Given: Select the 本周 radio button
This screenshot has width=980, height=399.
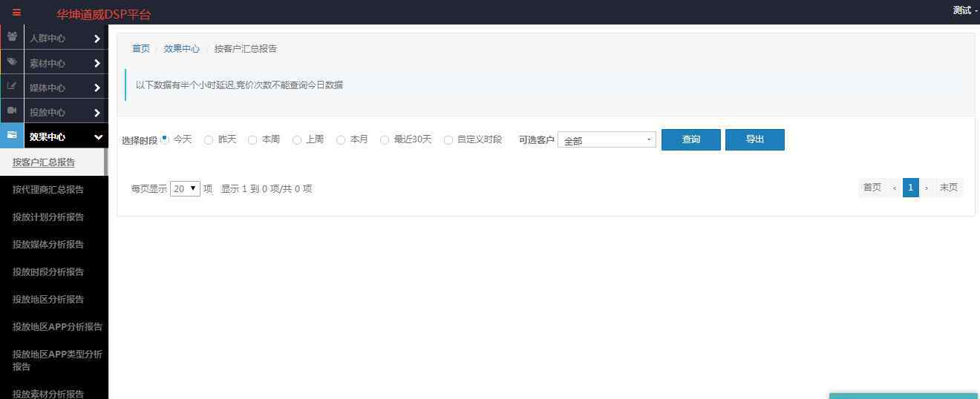Looking at the screenshot, I should click(x=252, y=139).
